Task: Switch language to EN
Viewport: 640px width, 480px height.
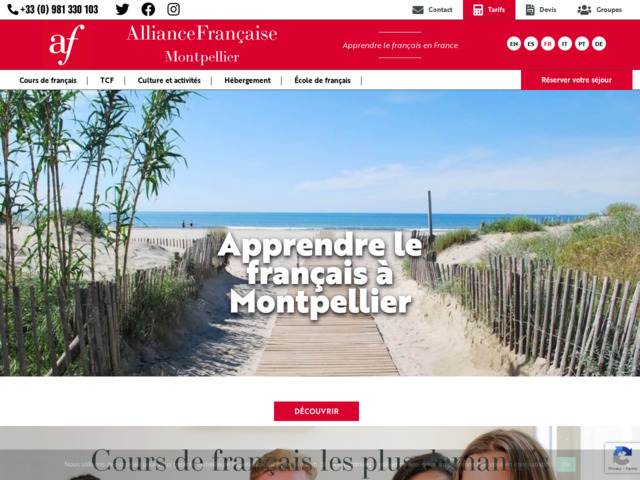Action: tap(513, 44)
